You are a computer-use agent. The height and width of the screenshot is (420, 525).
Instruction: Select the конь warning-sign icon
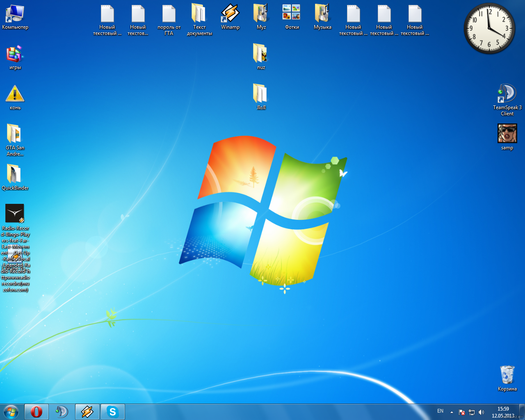coord(15,98)
